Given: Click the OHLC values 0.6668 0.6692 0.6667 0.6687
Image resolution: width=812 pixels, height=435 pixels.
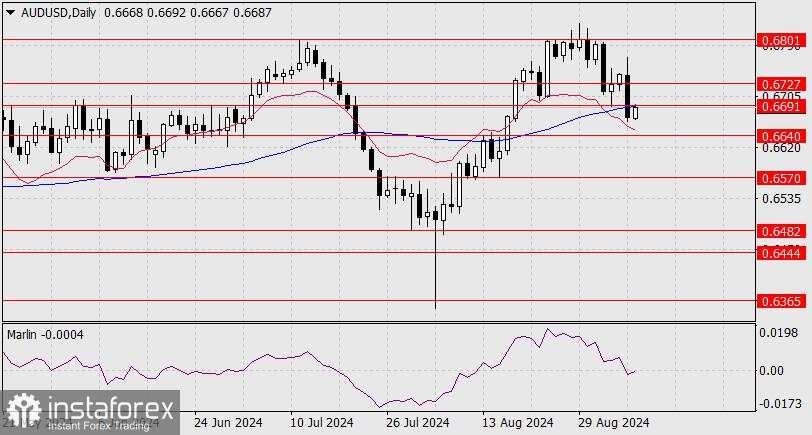Looking at the screenshot, I should click(187, 12).
